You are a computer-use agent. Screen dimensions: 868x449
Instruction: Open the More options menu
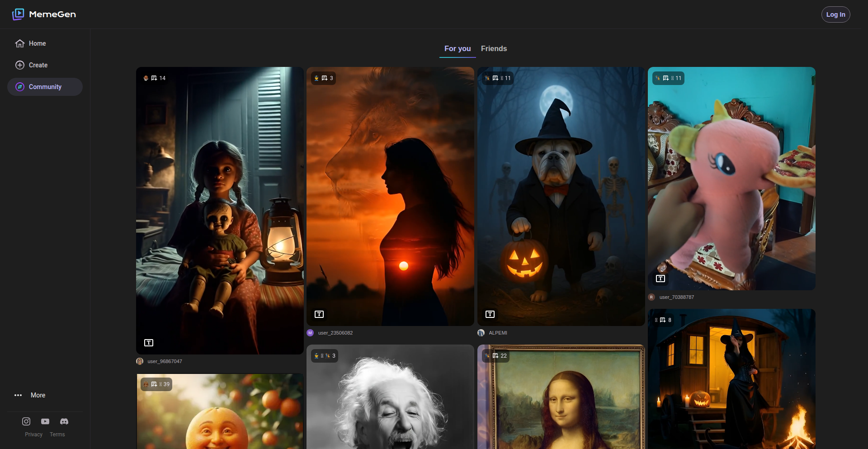[30, 395]
